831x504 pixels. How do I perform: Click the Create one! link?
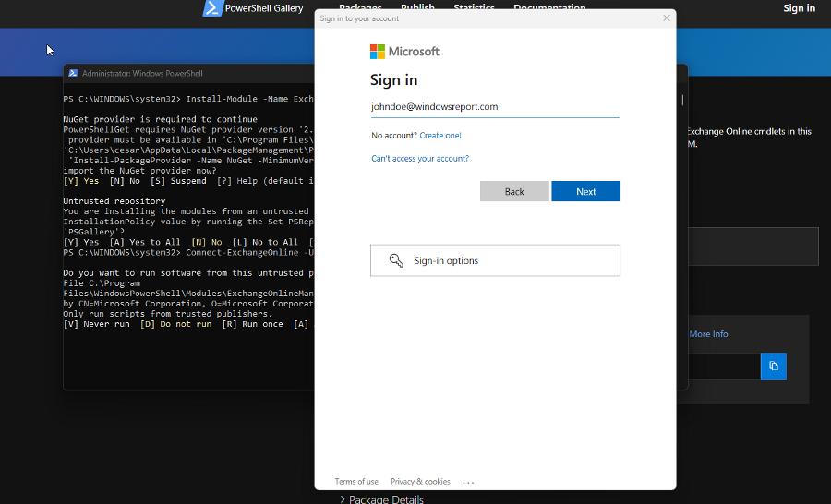pos(440,135)
